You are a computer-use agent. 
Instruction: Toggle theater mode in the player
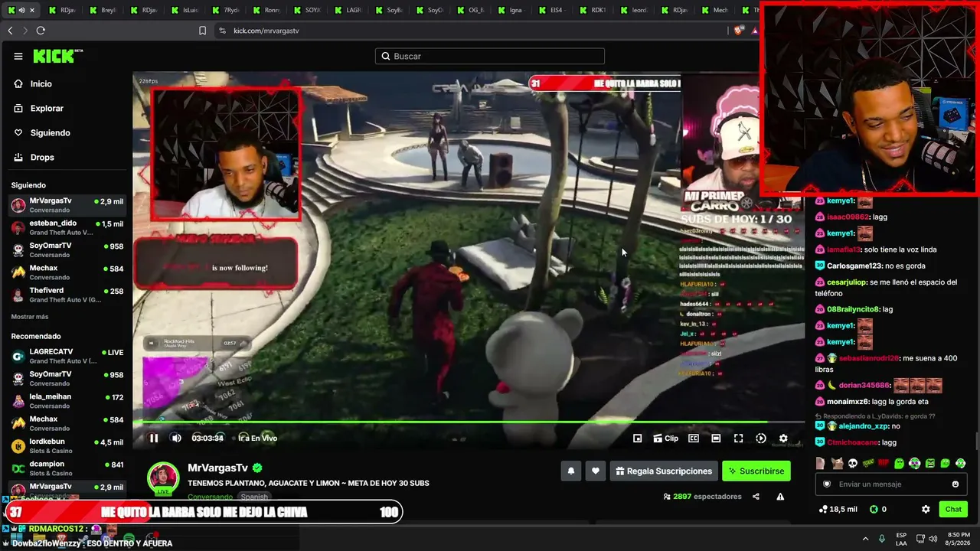(x=716, y=439)
